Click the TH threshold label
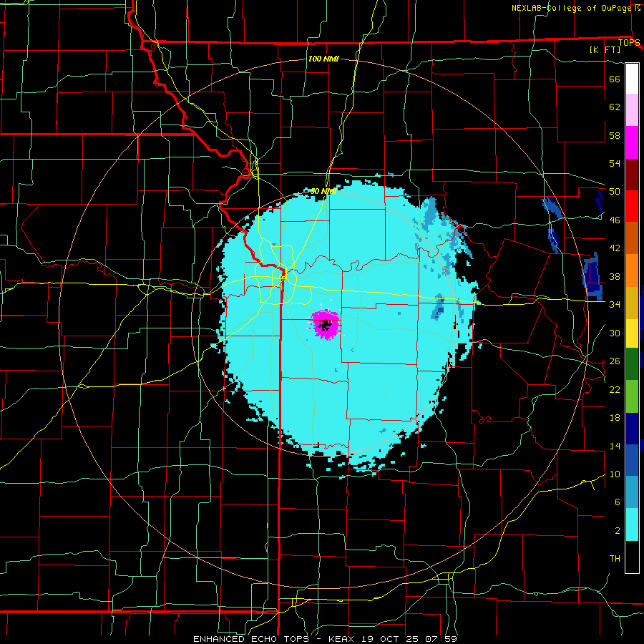Image resolution: width=644 pixels, height=644 pixels. click(x=615, y=559)
